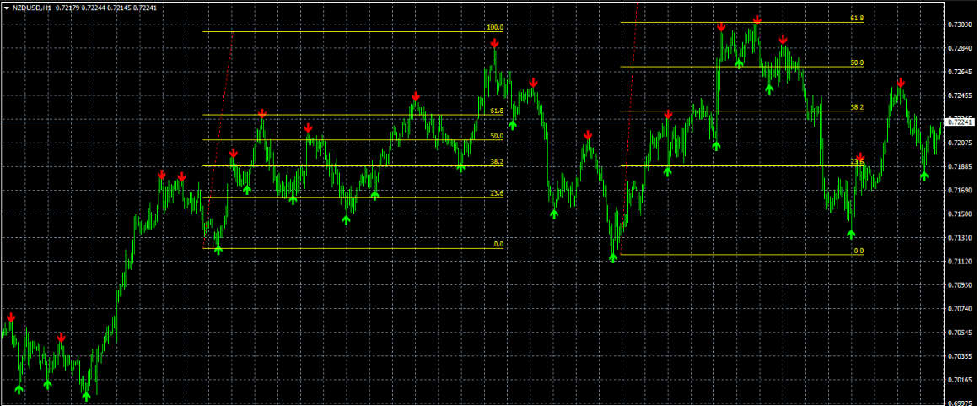This screenshot has width=980, height=406.
Task: Click the 0.71500 price axis label
Action: 960,214
